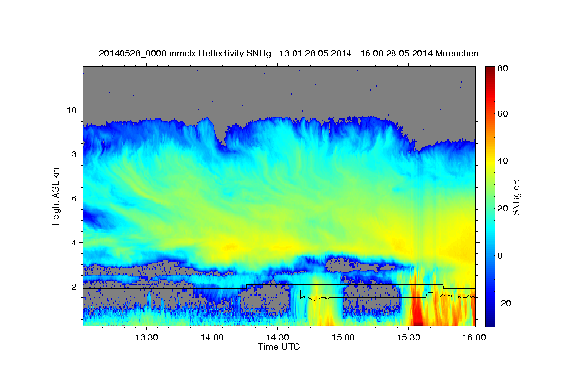Click the '4' height tick label
Viewport: 588px width, 392px height.
75,242
